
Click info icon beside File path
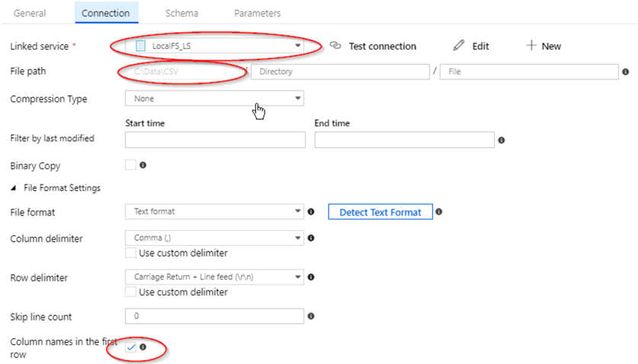(625, 72)
